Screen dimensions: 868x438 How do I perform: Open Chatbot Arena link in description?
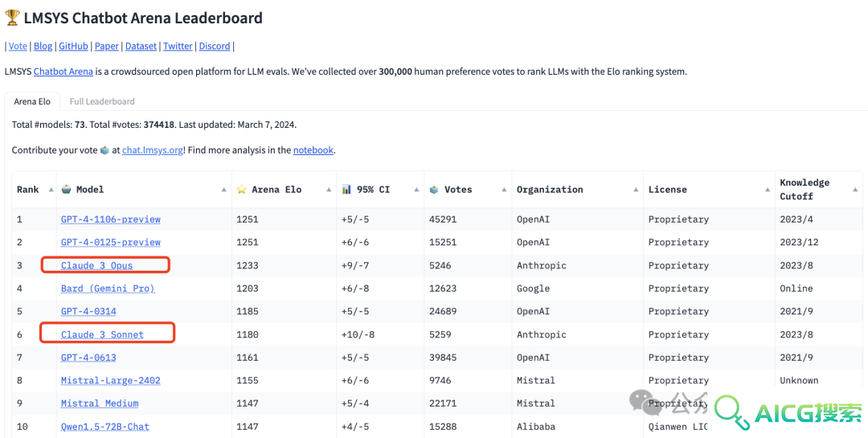point(63,72)
